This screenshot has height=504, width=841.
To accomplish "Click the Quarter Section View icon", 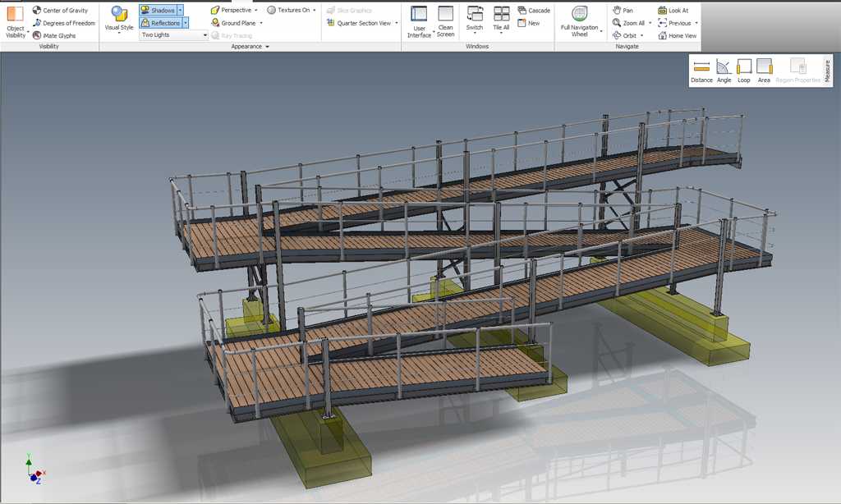I will tap(330, 23).
